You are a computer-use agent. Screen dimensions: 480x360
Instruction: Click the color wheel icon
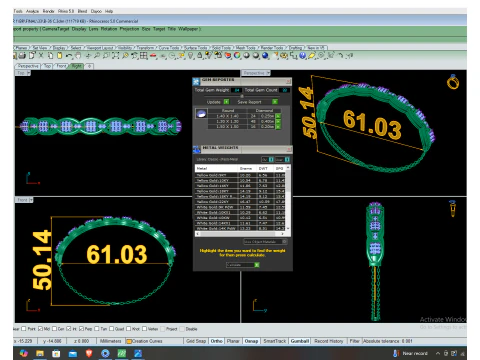pyautogui.click(x=237, y=56)
